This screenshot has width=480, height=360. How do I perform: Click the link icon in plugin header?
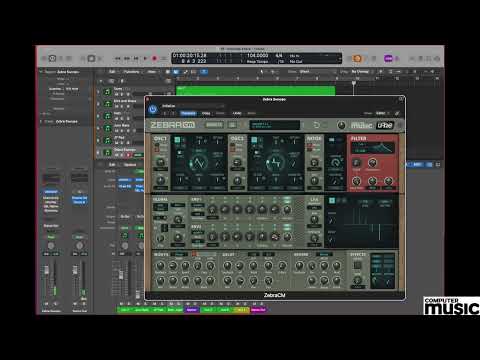tap(397, 113)
